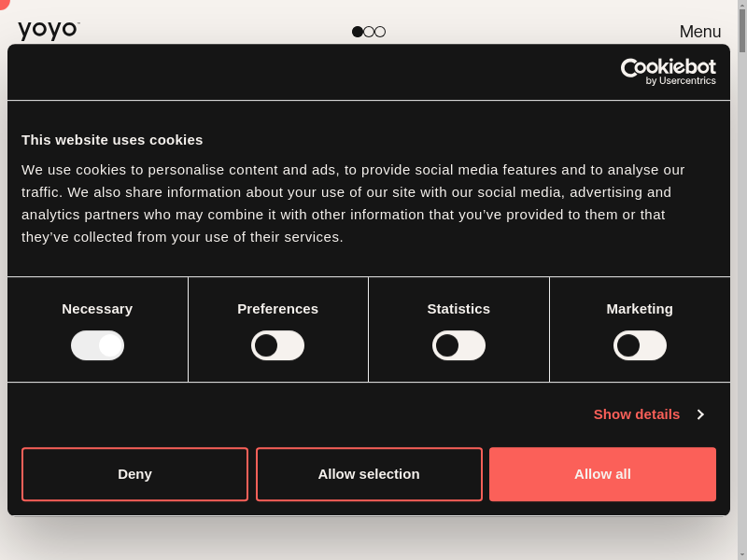The image size is (747, 560).
Task: Accept cookies with Allow all
Action: [602, 474]
